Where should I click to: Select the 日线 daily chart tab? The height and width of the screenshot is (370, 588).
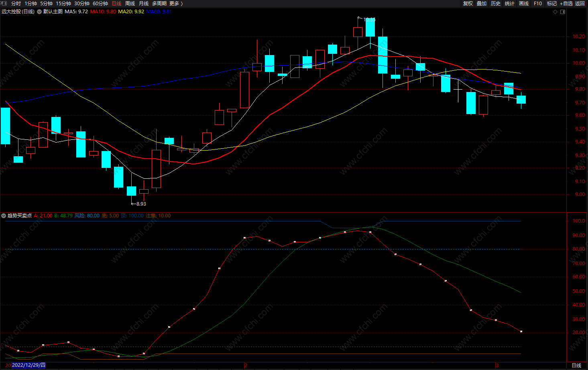point(116,3)
